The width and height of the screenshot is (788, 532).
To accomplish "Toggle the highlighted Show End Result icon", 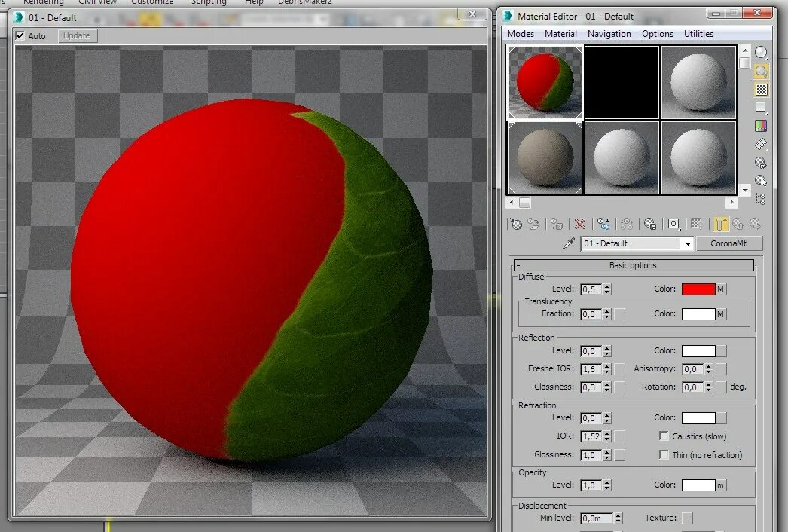I will [x=721, y=224].
